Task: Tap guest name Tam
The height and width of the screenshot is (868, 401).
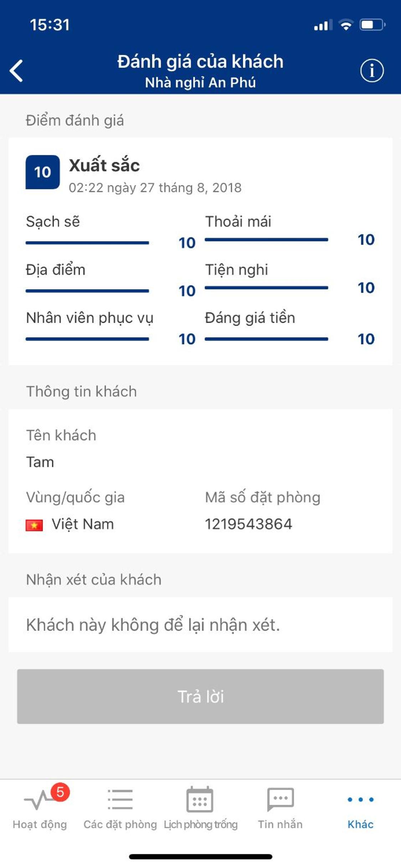Action: click(x=40, y=462)
